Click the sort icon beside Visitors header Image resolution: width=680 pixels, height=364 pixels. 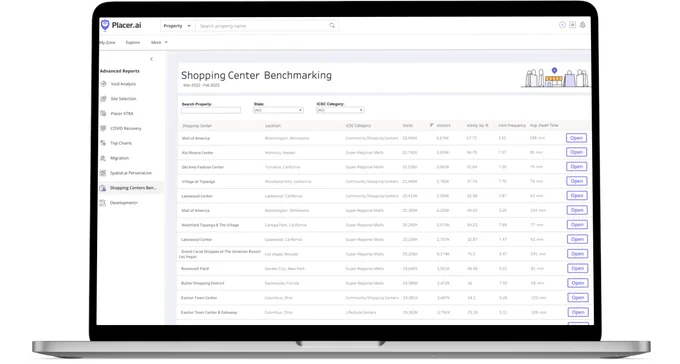coord(432,125)
